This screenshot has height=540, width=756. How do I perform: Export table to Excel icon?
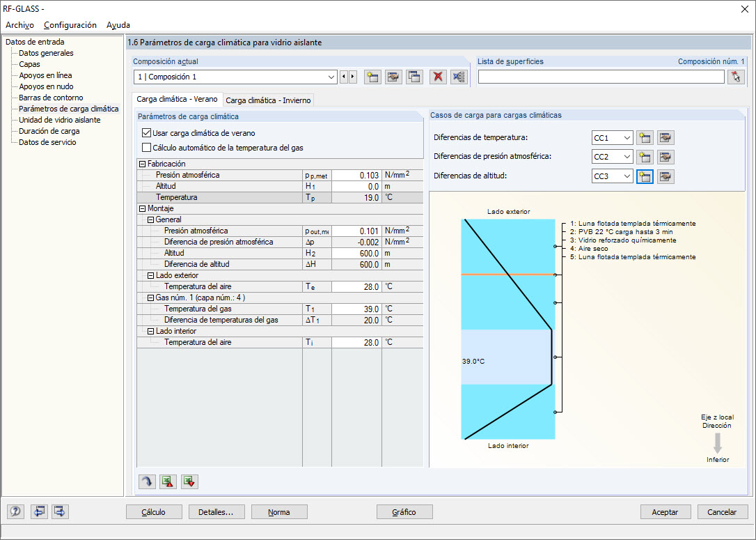[168, 481]
